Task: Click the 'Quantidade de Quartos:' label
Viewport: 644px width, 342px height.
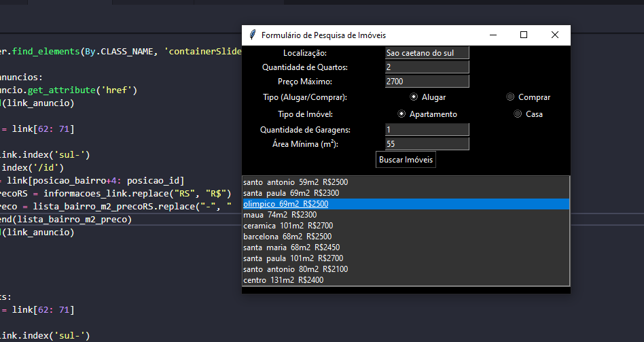Action: 305,67
